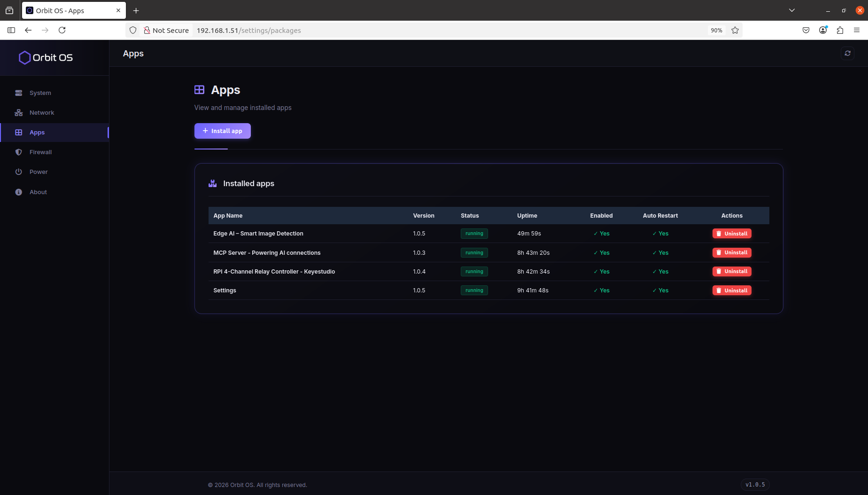Bookmark this page with star icon
The width and height of the screenshot is (868, 495).
pos(735,30)
